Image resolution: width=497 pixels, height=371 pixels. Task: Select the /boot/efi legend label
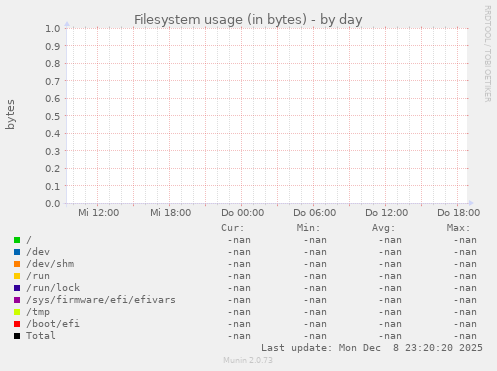click(53, 324)
